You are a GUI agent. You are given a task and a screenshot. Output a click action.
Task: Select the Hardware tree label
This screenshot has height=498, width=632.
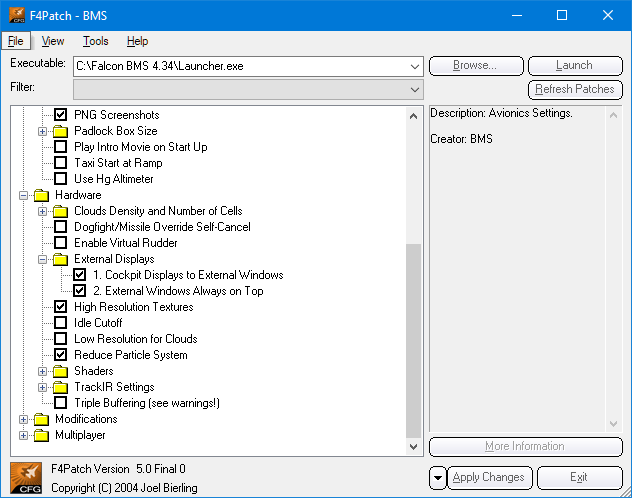click(x=78, y=195)
